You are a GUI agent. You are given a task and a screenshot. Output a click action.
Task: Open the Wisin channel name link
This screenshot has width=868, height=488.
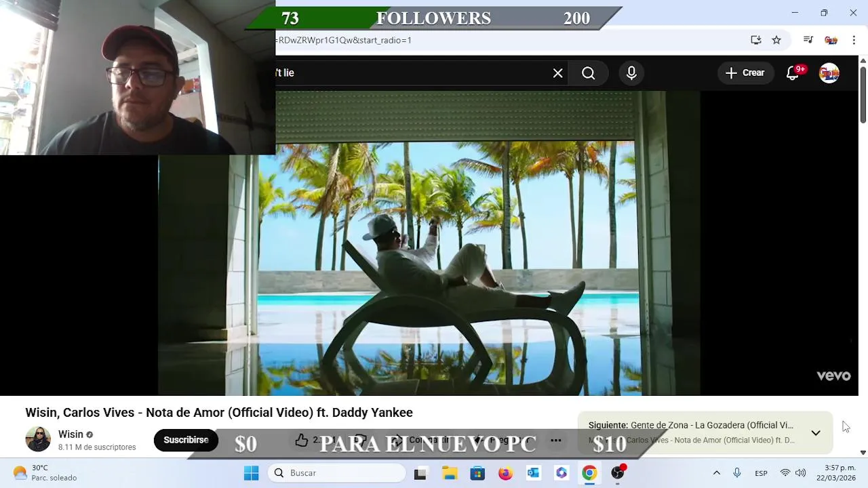(71, 434)
